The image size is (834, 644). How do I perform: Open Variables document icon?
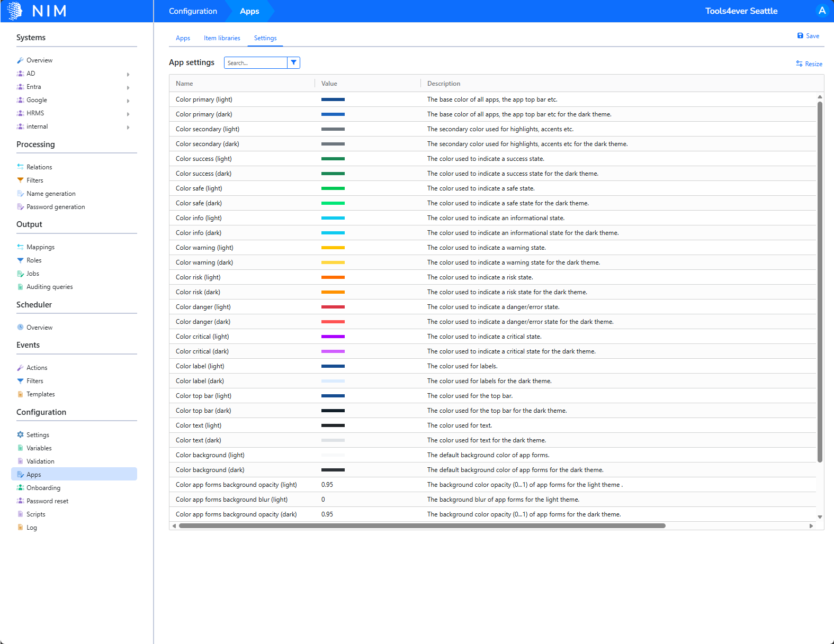click(x=20, y=448)
